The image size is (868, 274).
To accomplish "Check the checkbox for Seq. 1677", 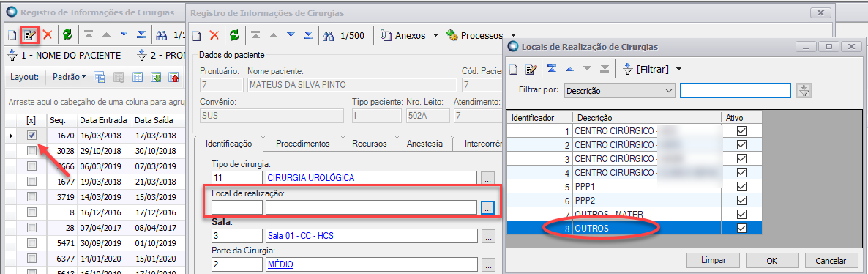I will pos(32,181).
